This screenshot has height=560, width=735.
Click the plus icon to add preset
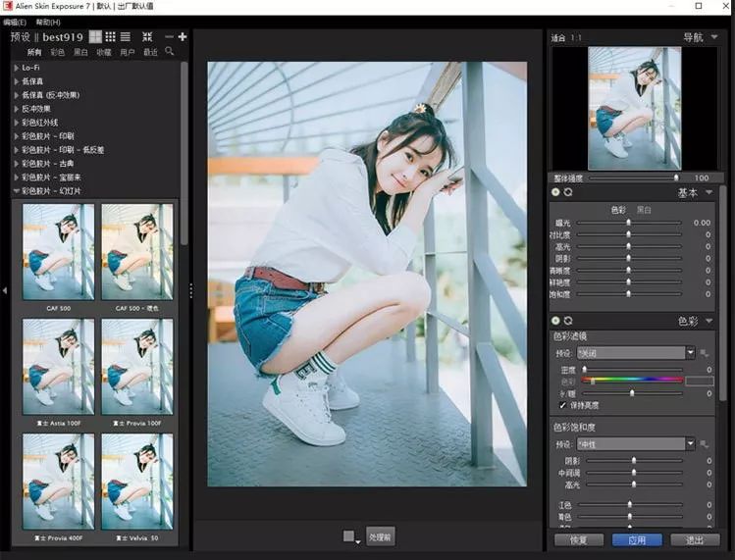(183, 37)
